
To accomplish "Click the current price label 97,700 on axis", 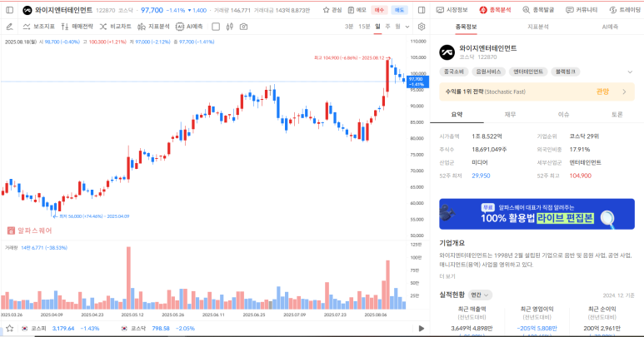I will pos(417,82).
